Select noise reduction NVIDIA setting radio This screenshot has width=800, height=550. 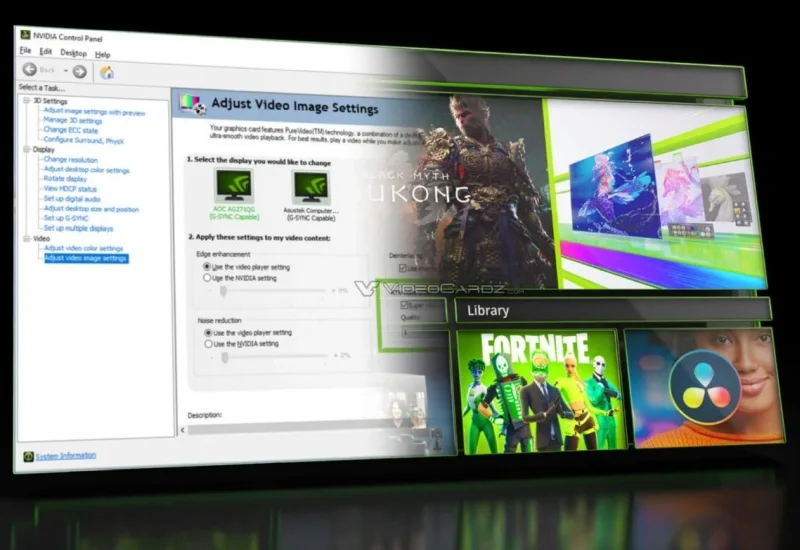click(x=208, y=343)
